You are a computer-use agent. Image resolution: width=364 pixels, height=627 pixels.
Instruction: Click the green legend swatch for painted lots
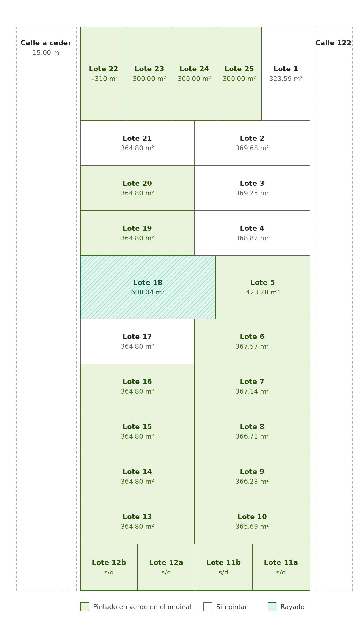click(x=85, y=607)
